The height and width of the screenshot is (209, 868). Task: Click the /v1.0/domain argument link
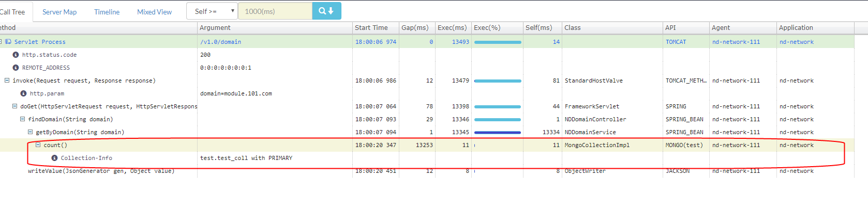click(x=220, y=42)
